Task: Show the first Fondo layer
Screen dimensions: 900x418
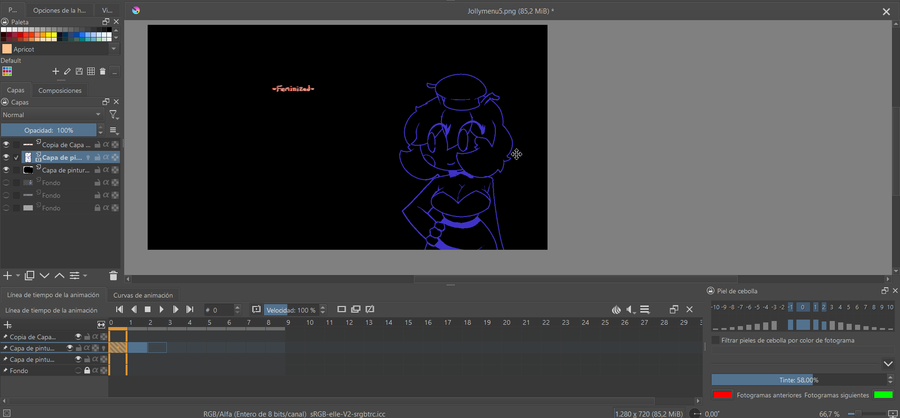Action: point(6,183)
